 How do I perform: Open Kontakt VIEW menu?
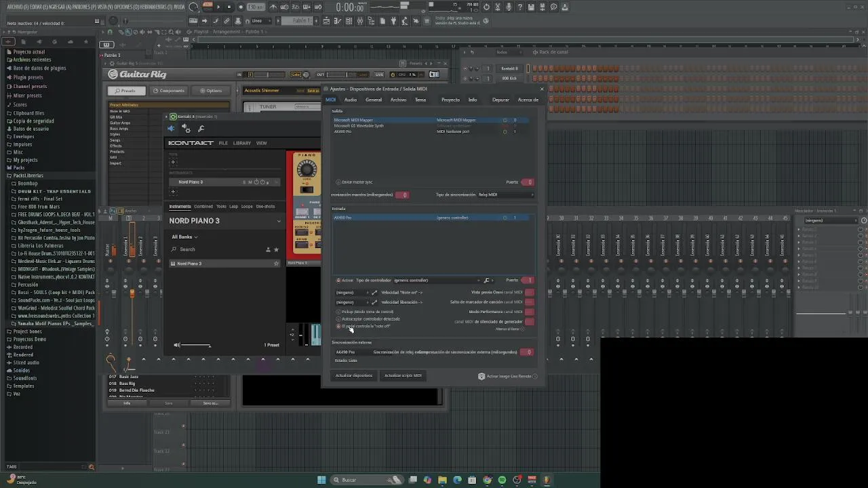click(x=261, y=143)
